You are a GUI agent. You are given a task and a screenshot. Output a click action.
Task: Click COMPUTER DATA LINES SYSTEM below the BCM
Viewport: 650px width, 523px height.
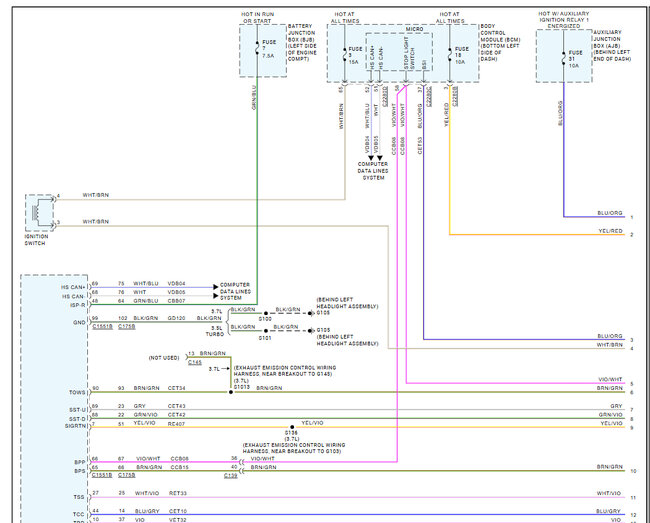pos(373,171)
